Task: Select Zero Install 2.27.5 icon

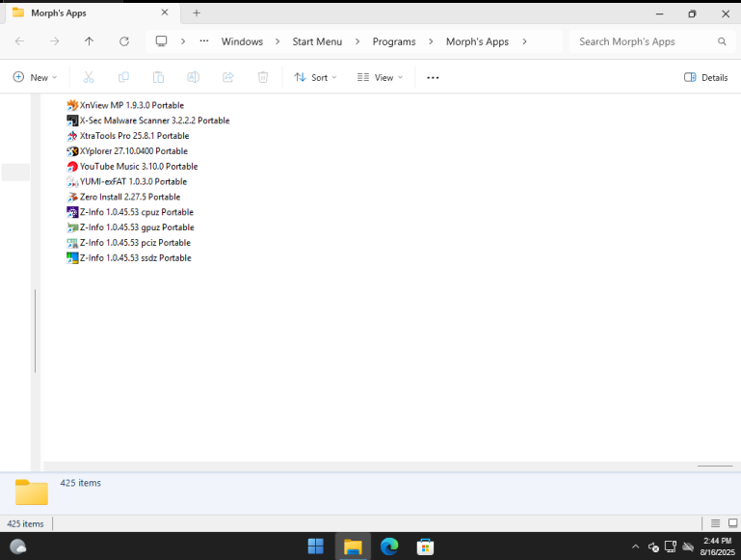Action: [72, 197]
